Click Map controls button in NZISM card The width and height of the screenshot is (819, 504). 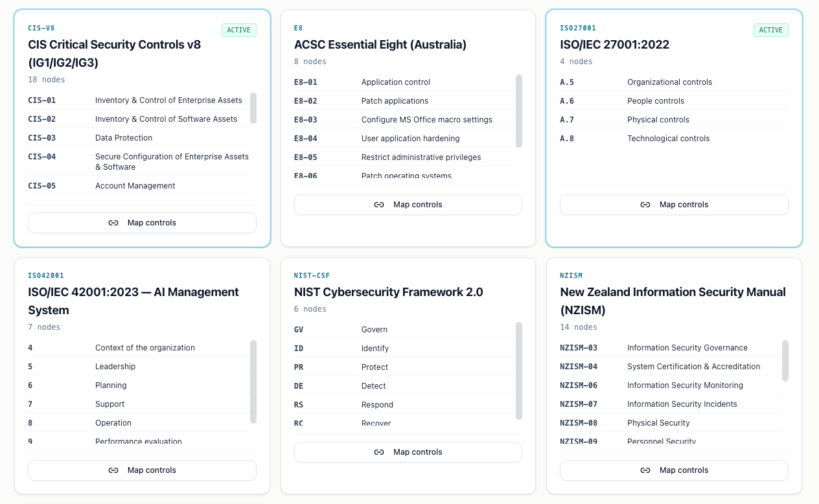coord(674,470)
